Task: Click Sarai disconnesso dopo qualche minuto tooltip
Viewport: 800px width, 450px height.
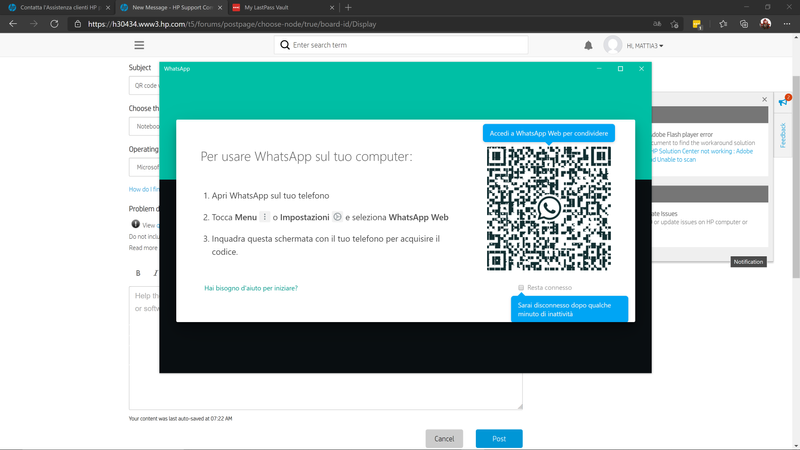Action: [569, 309]
